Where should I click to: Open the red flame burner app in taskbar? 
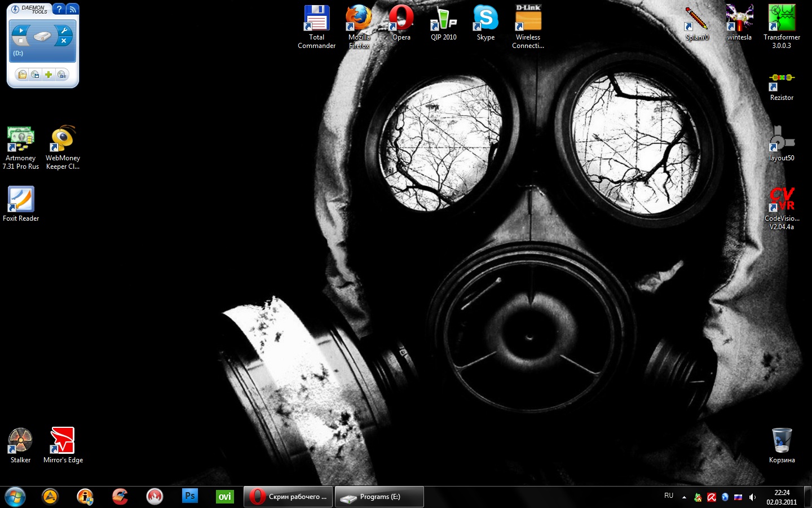pos(155,497)
